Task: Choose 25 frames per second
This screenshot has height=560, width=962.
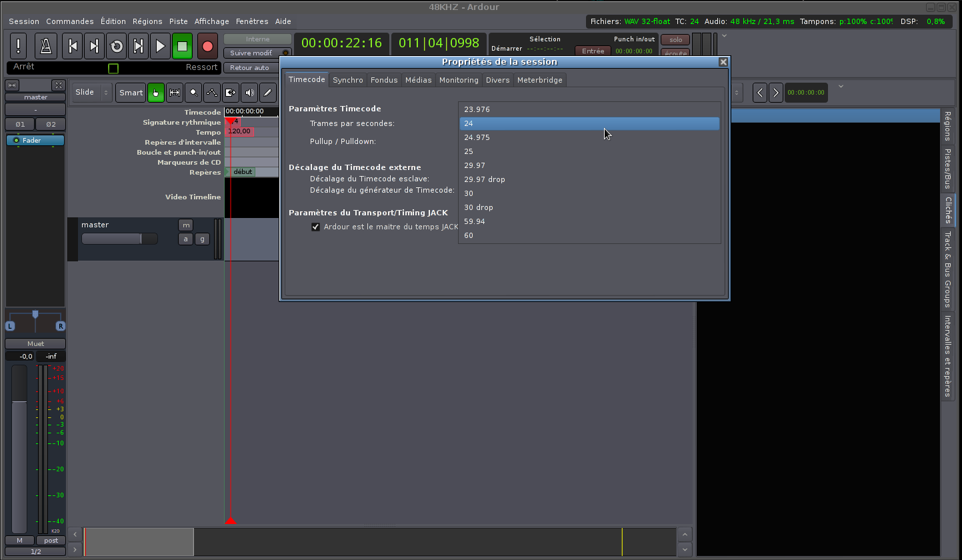Action: pos(589,151)
